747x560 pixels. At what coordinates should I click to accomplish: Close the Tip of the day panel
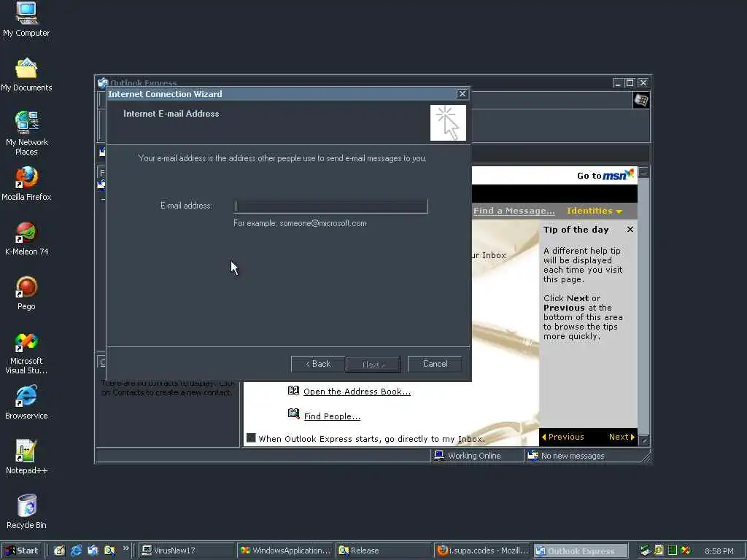pyautogui.click(x=630, y=230)
